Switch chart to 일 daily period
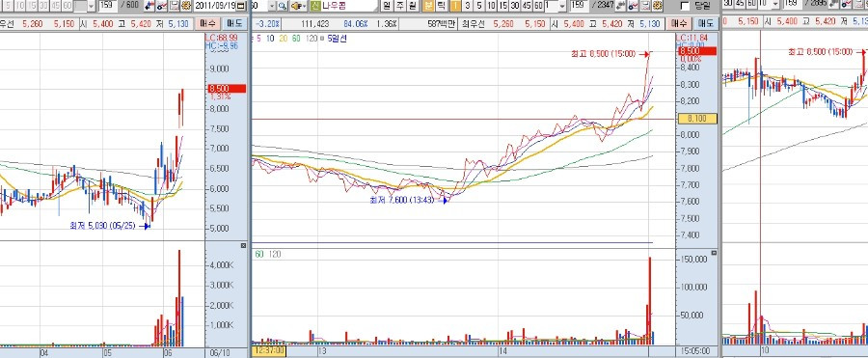This screenshot has width=868, height=358. (x=387, y=6)
